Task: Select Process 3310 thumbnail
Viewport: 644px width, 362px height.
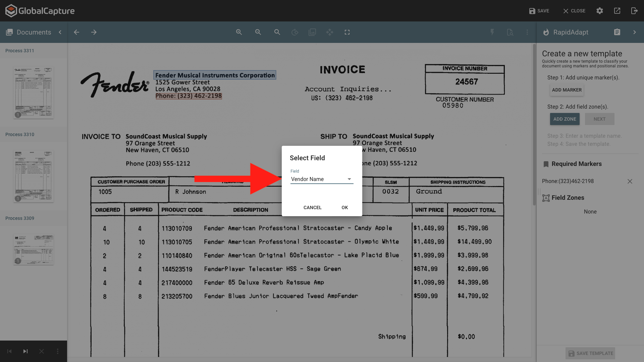Action: [x=34, y=176]
